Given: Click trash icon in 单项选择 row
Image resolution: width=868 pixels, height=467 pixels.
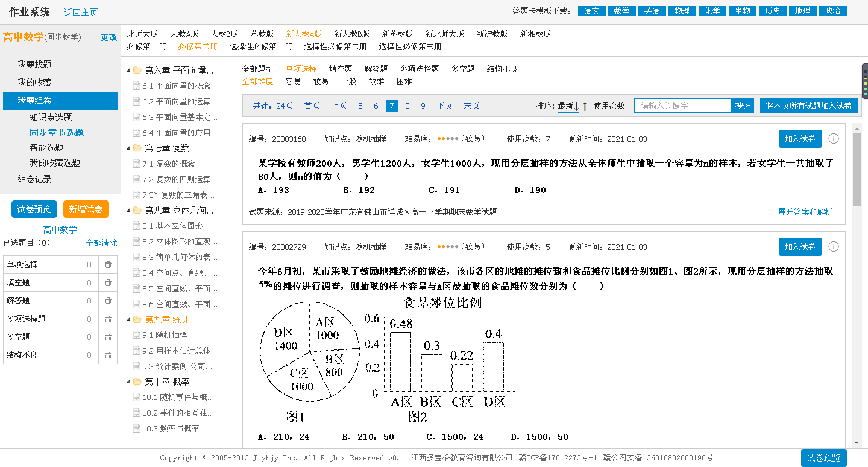Looking at the screenshot, I should click(x=108, y=264).
